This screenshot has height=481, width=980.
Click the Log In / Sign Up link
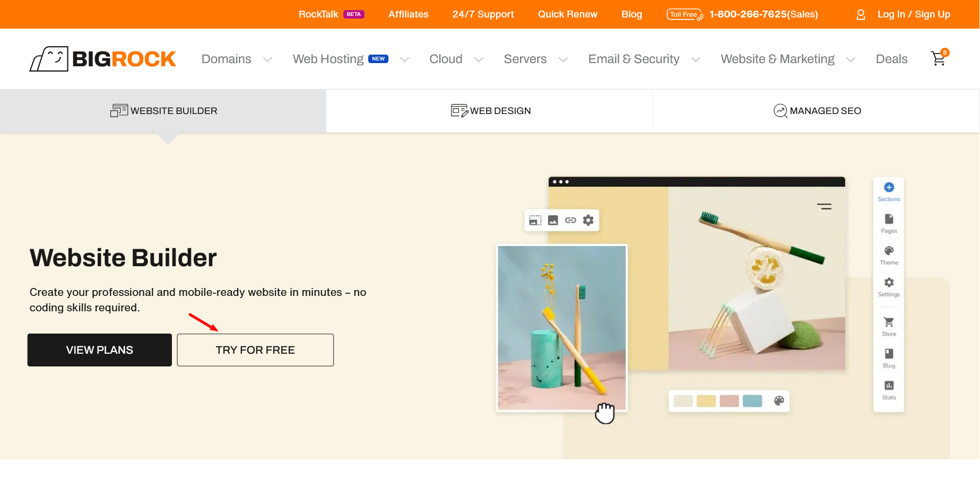tap(914, 14)
